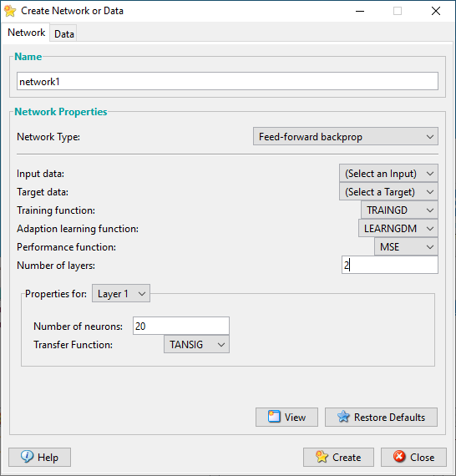Click the 'Network Type:' label
This screenshot has width=456, height=476.
coord(48,137)
